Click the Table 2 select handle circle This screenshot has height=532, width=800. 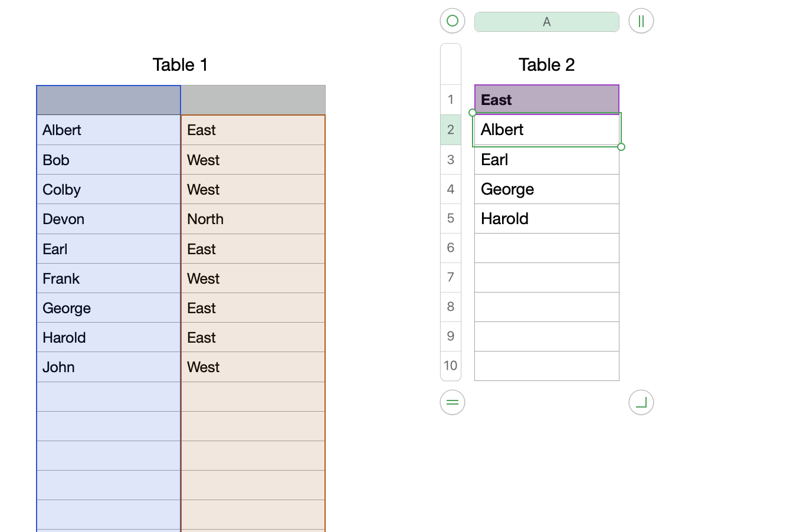click(x=453, y=21)
